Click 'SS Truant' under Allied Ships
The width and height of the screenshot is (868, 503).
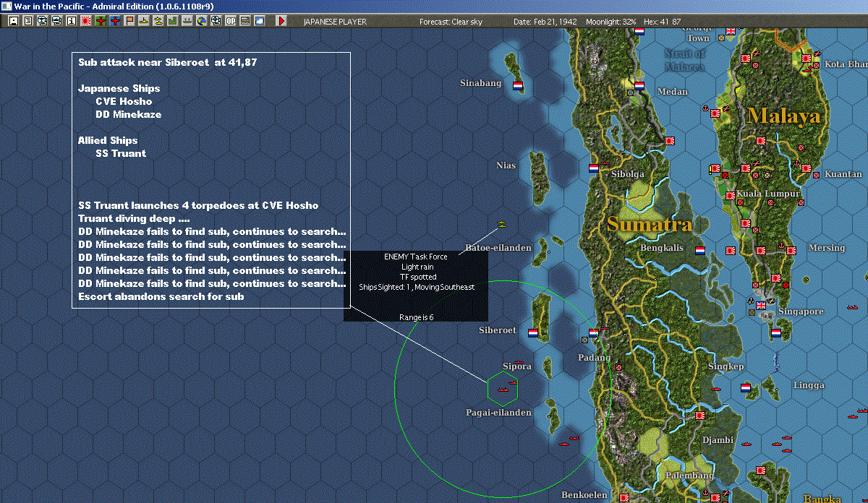pyautogui.click(x=121, y=153)
